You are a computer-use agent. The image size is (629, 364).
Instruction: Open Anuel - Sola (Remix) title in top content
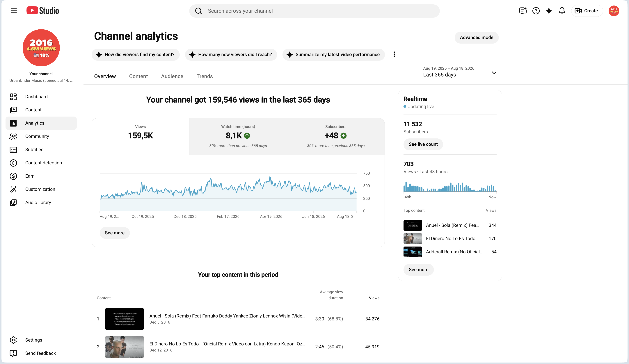pyautogui.click(x=227, y=316)
